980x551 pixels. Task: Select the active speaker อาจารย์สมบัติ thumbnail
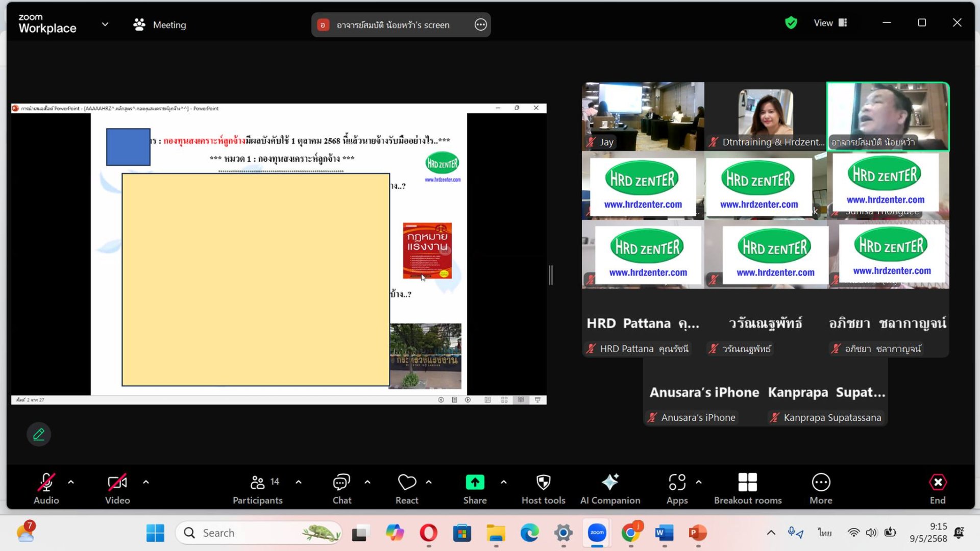(888, 116)
